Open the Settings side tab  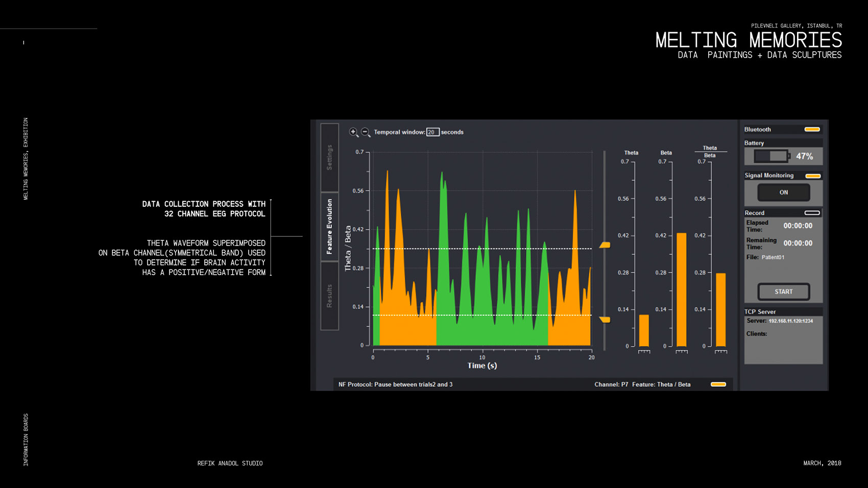[x=329, y=157]
